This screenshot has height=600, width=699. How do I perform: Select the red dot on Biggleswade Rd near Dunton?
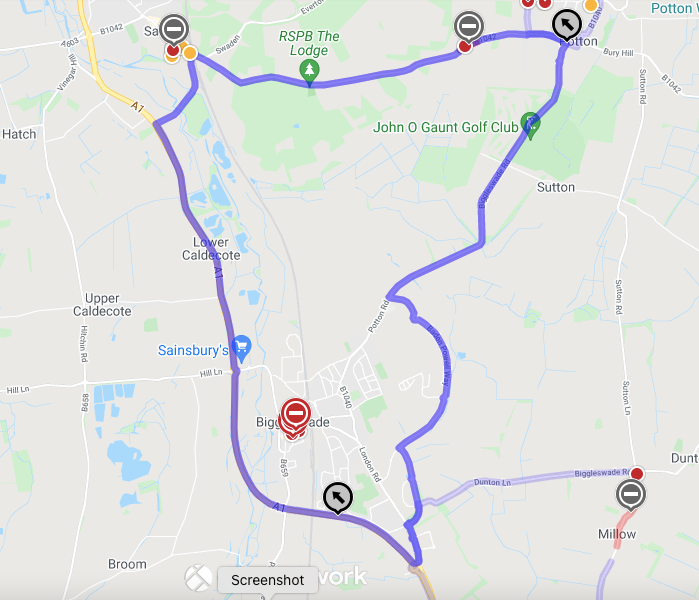pos(637,473)
